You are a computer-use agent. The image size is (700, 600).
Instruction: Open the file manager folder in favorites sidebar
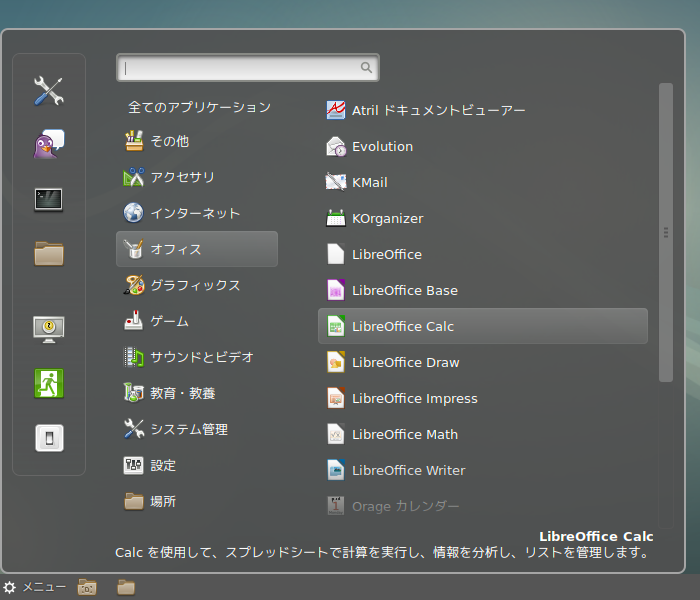(x=49, y=254)
